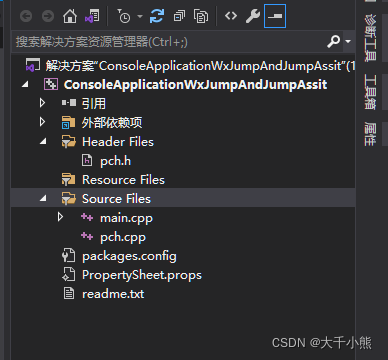388x360 pixels.
Task: Switch between solutions and folder view icon
Action: pos(92,16)
